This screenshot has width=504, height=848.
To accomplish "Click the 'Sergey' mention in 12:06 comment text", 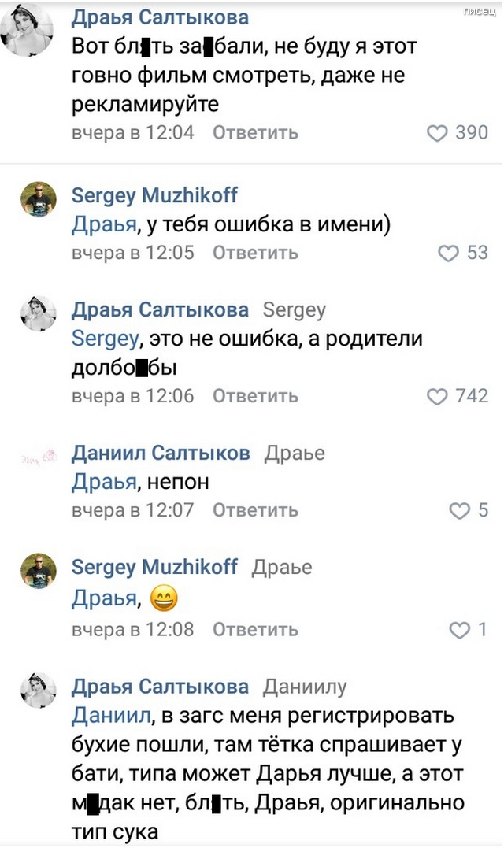I will pyautogui.click(x=104, y=339).
